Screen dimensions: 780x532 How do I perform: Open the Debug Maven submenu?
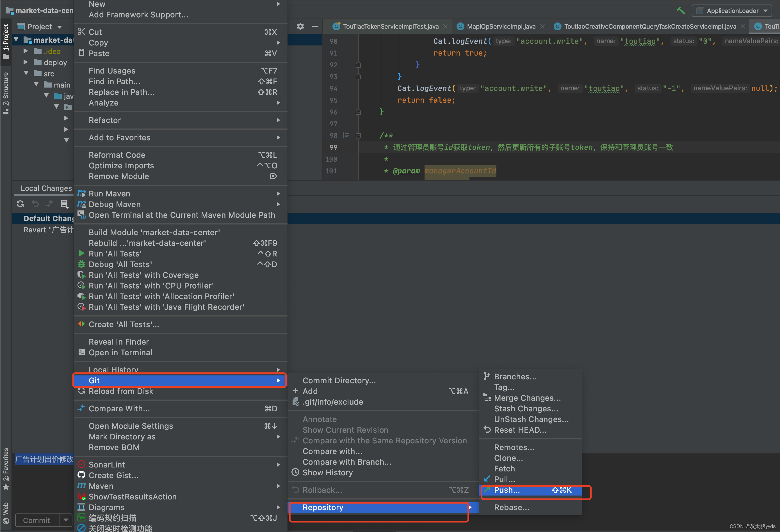[x=180, y=204]
